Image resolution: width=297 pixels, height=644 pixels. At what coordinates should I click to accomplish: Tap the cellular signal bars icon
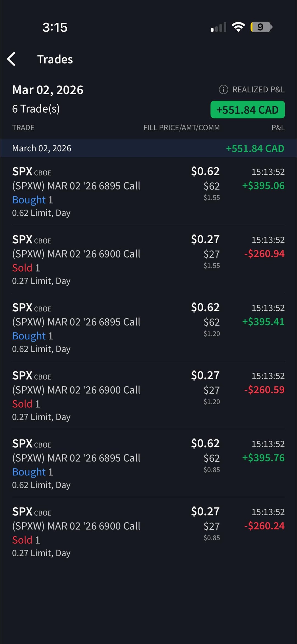point(219,27)
